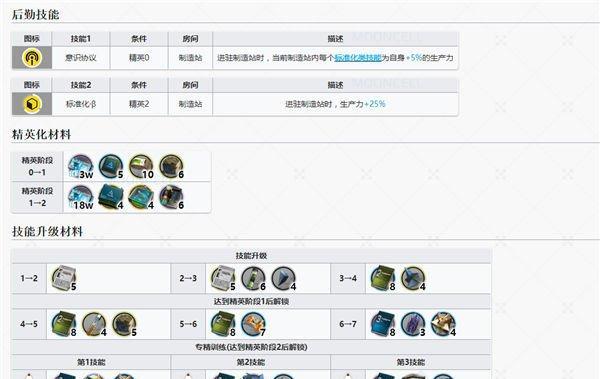Viewport: 600px width, 379px height.
Task: Click the second count-4 material in 精英阶段 1→2
Action: click(141, 198)
